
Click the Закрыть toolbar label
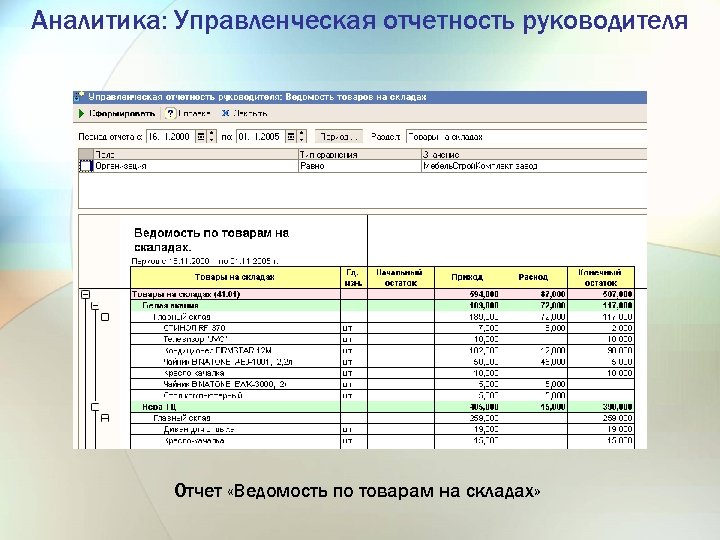point(250,113)
